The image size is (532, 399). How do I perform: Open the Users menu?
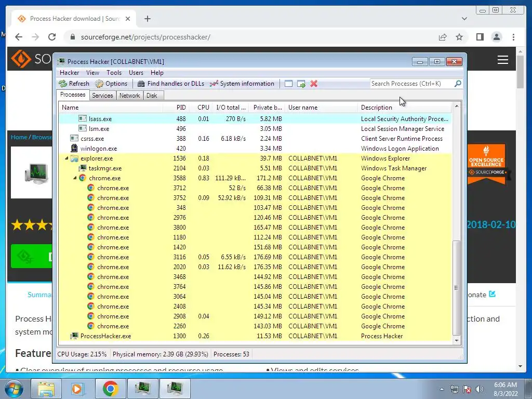[x=136, y=73]
